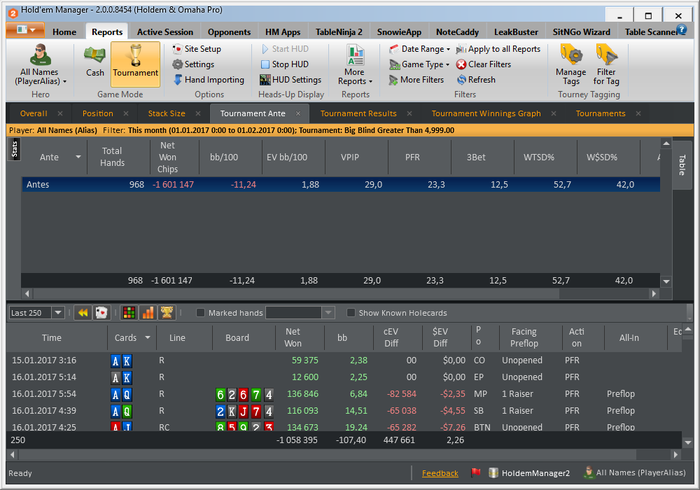Open the Opponents ribbon tab
The image size is (700, 490).
229,32
